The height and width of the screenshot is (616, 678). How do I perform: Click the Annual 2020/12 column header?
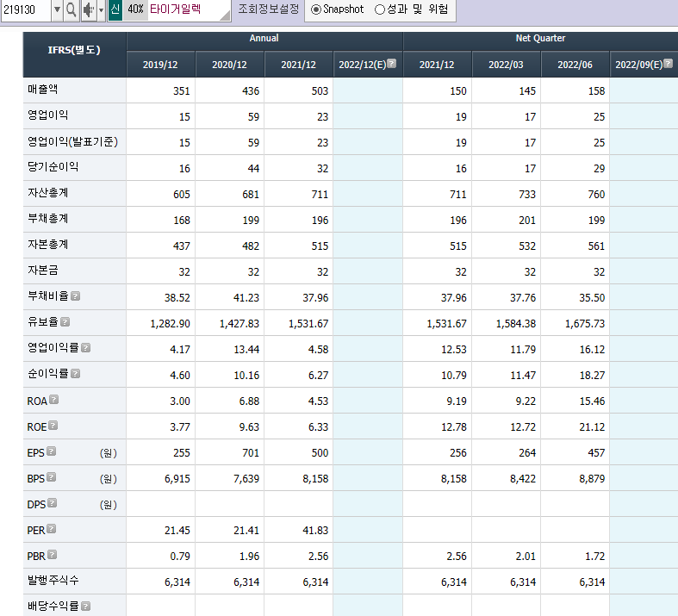point(230,65)
